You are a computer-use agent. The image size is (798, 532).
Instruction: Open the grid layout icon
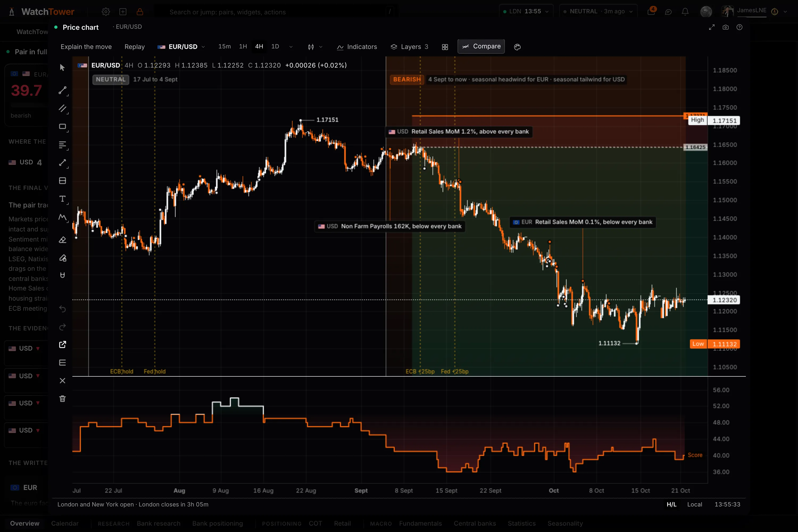[x=445, y=47]
